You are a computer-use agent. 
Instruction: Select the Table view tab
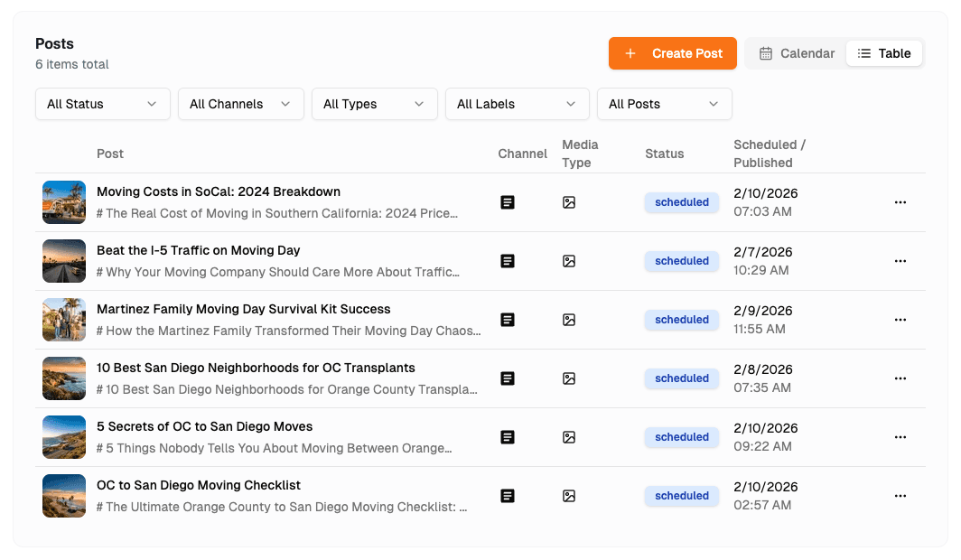pyautogui.click(x=884, y=53)
